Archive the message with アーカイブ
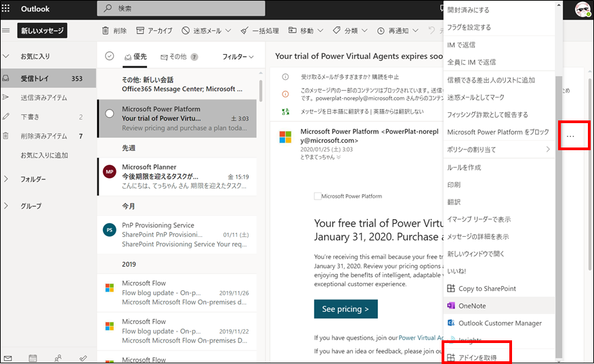Image resolution: width=594 pixels, height=364 pixels. point(154,30)
